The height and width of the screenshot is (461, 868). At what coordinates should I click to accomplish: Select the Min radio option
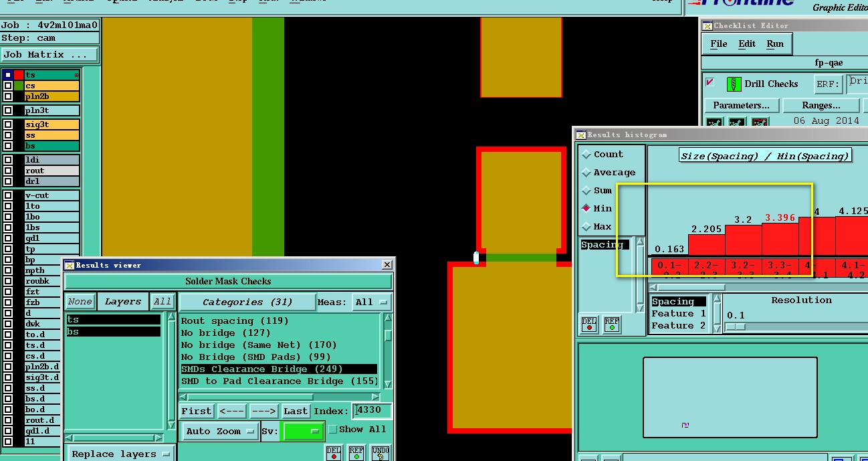[x=587, y=209]
